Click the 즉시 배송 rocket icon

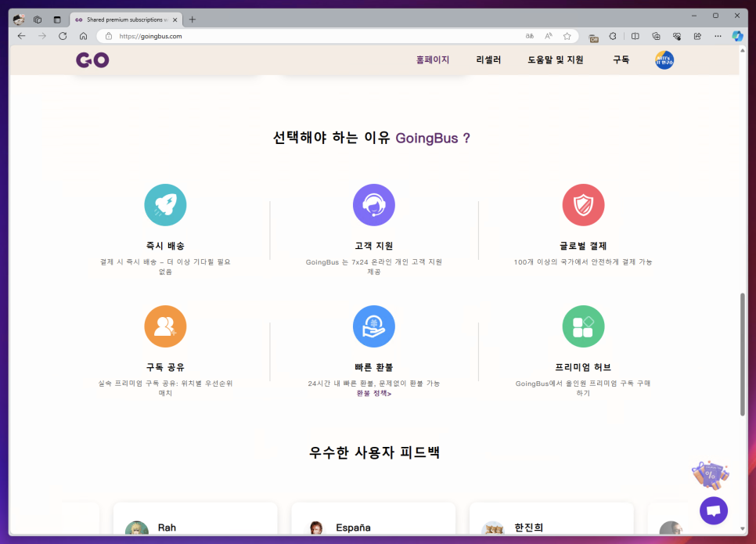click(x=165, y=205)
